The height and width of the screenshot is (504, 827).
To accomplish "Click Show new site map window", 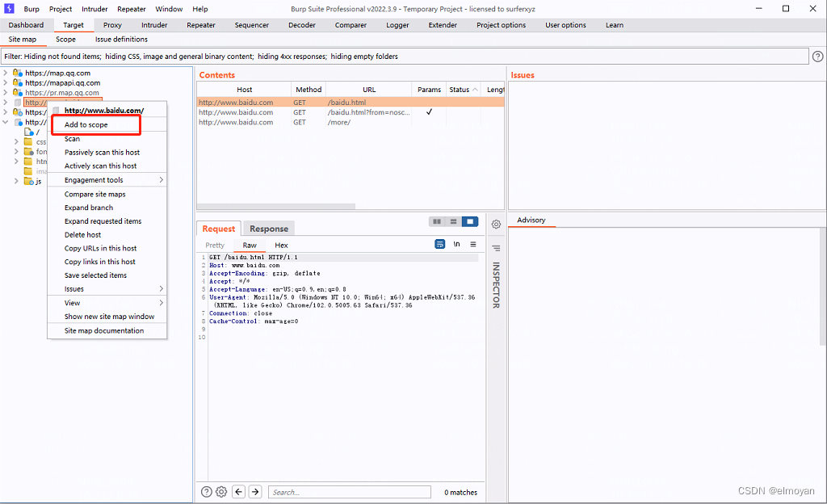I will coord(101,316).
